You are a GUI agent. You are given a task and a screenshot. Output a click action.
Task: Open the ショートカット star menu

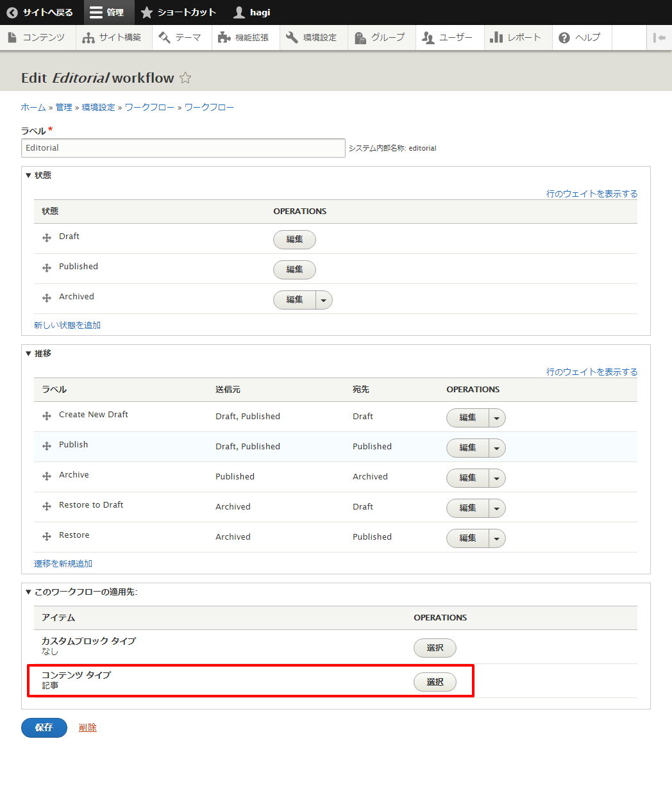click(179, 12)
